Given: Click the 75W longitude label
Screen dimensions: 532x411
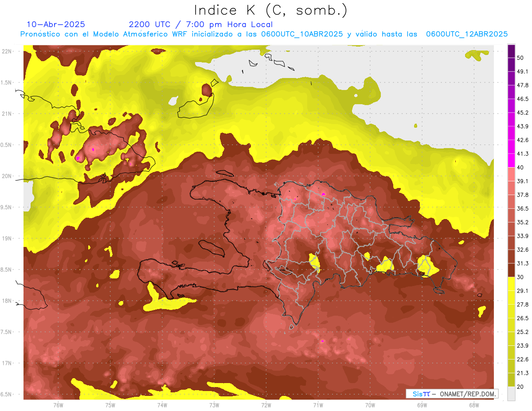Looking at the screenshot, I should tap(110, 405).
